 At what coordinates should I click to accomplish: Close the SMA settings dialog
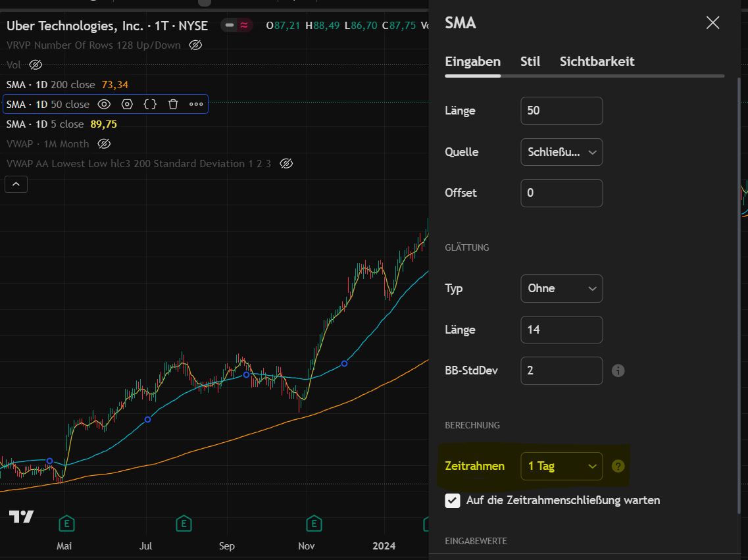coord(712,22)
